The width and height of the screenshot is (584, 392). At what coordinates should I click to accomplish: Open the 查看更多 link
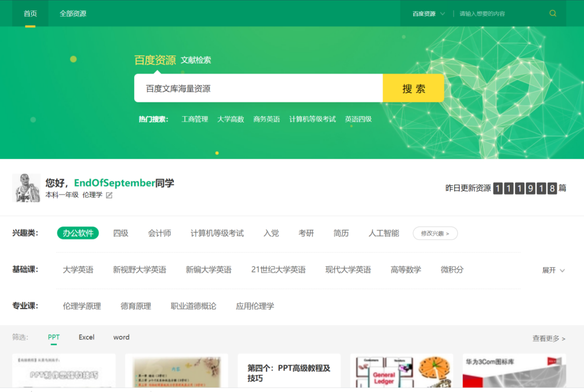pos(548,338)
